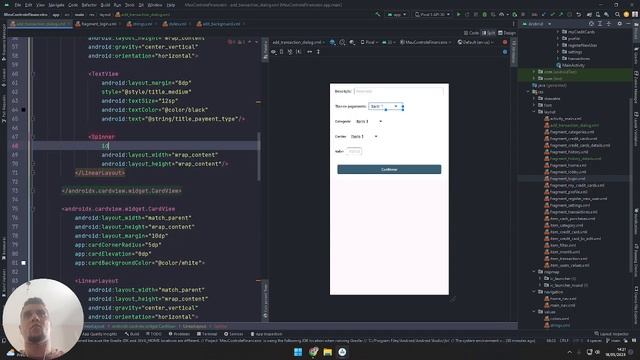
Task: Click the Categoria spinner in preview
Action: [x=369, y=121]
